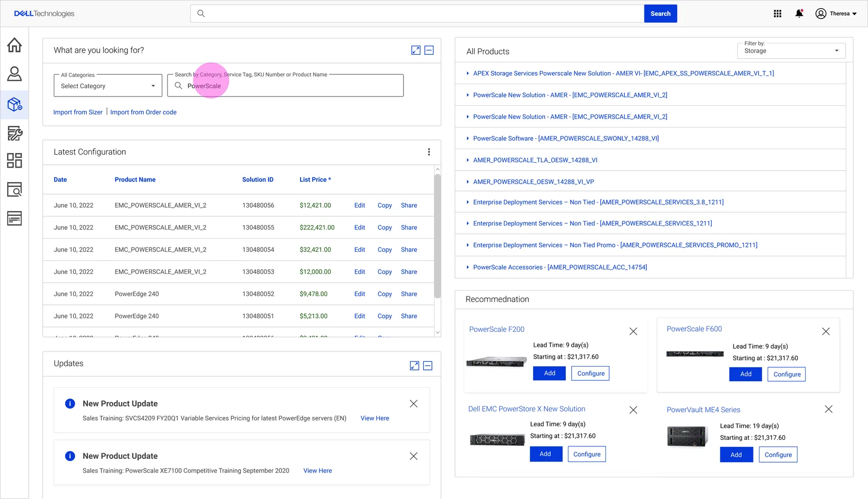Configure Dell EMC PowerStore X New Solution
The image size is (868, 499).
(x=587, y=454)
